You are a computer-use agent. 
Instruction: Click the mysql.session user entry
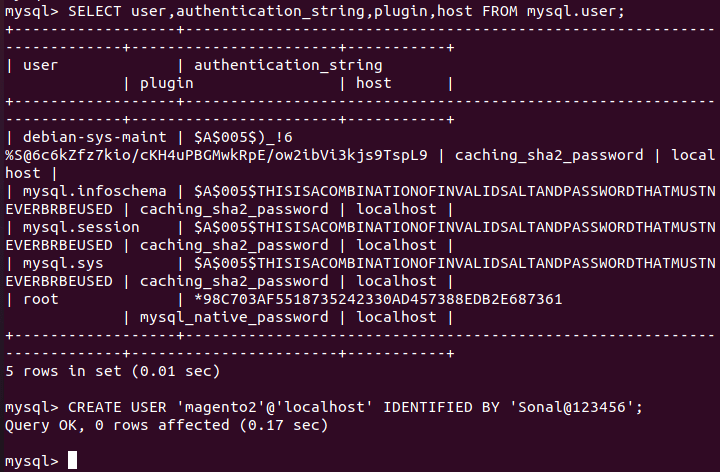[81, 227]
